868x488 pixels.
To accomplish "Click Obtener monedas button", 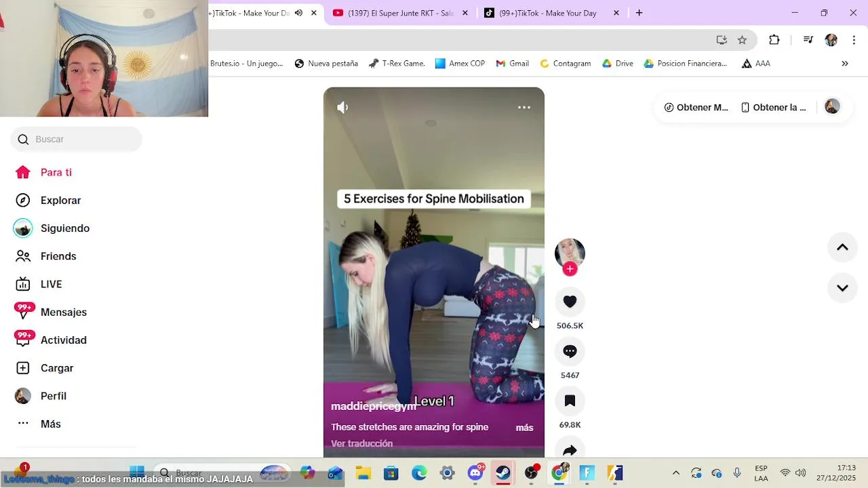I will coord(696,107).
